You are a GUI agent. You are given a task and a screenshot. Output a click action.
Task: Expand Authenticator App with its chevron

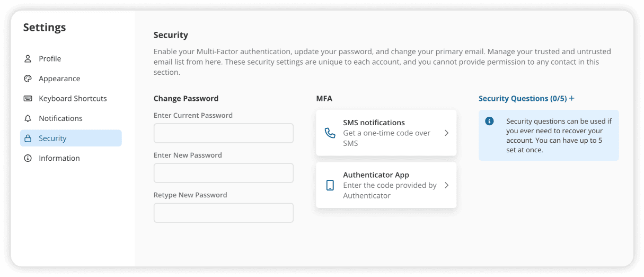pos(446,185)
